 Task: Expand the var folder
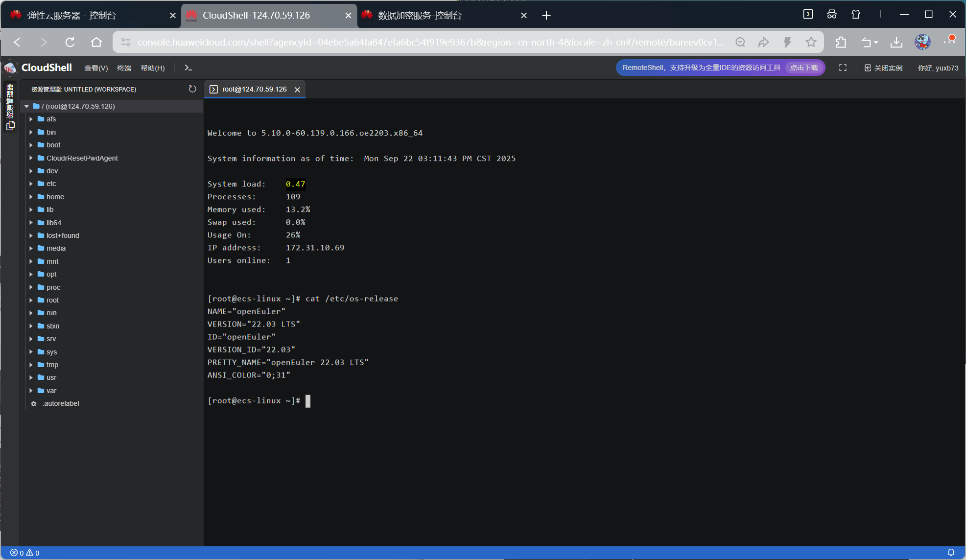pos(31,391)
